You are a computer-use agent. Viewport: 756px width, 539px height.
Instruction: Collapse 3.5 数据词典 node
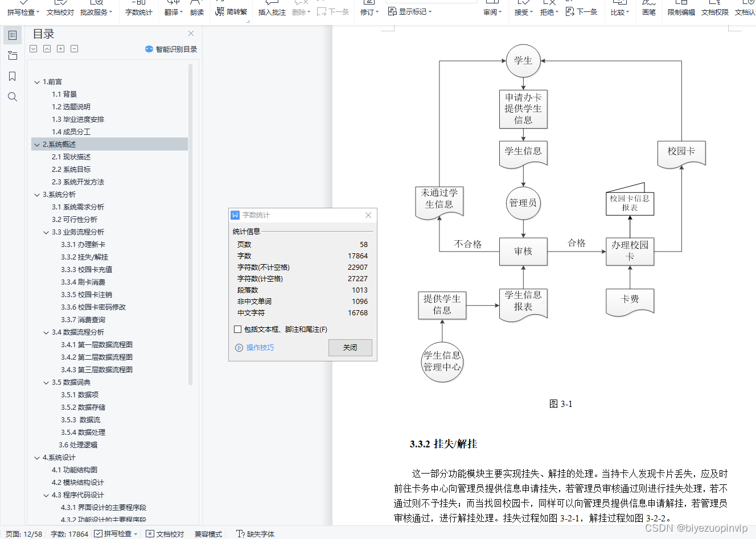(46, 382)
